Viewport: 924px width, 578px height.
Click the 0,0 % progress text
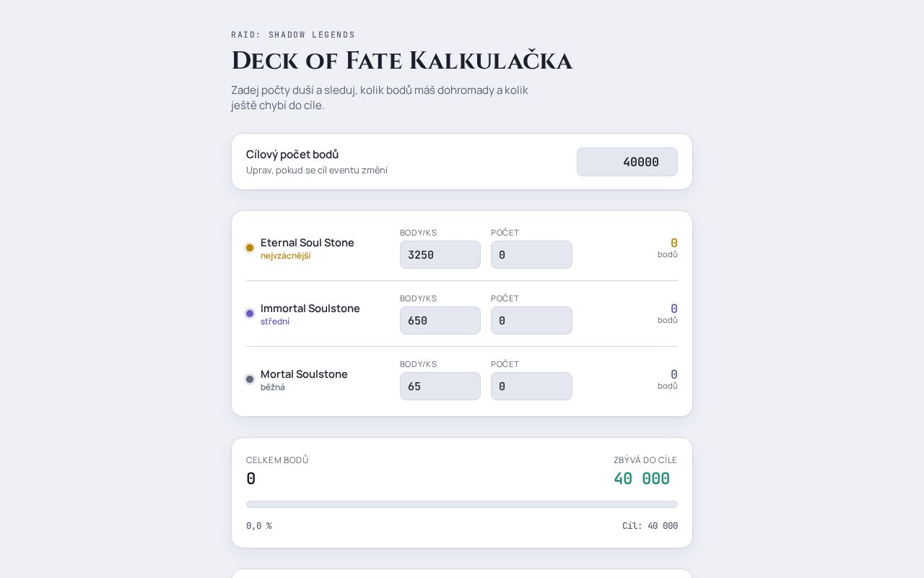[259, 526]
